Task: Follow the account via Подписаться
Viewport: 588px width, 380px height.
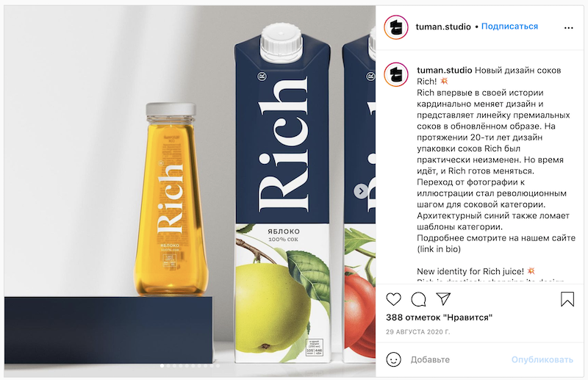Action: pyautogui.click(x=509, y=26)
